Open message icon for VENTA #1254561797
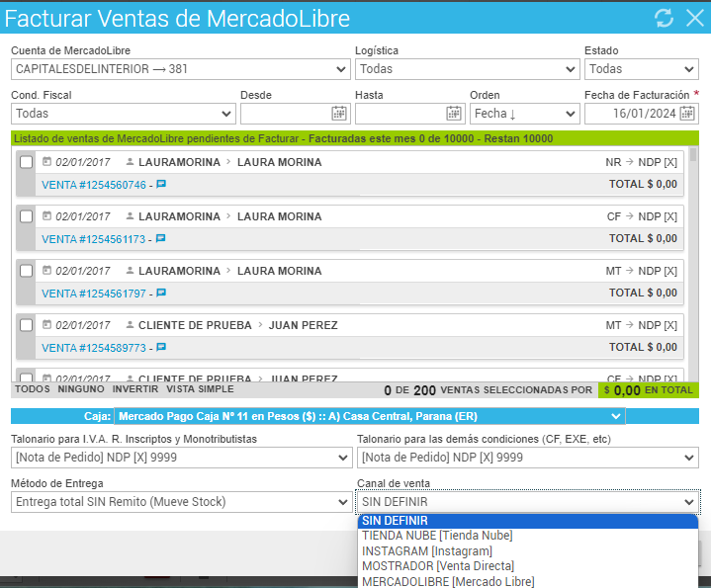The height and width of the screenshot is (588, 711). (x=161, y=293)
